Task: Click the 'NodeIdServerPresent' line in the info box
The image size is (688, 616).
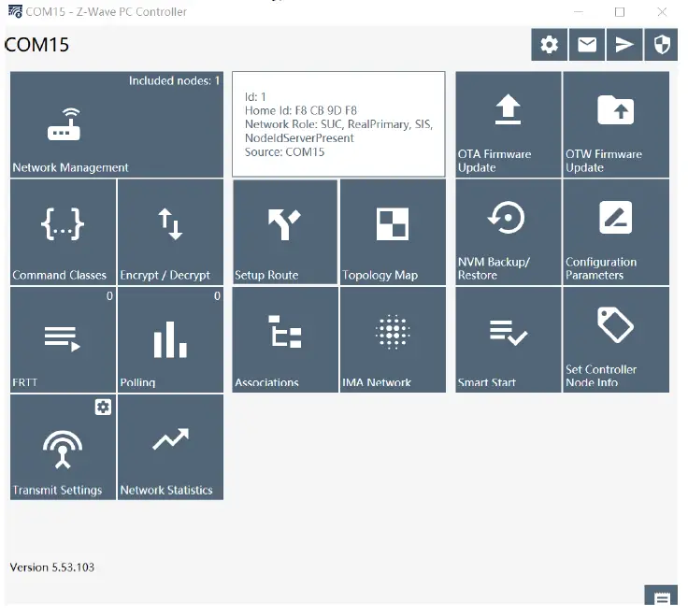Action: click(299, 138)
